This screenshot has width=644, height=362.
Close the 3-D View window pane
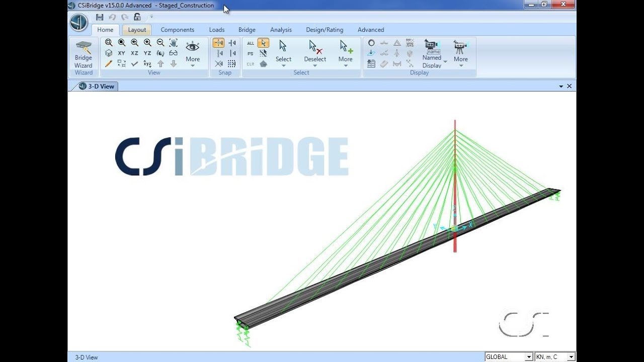(x=570, y=86)
